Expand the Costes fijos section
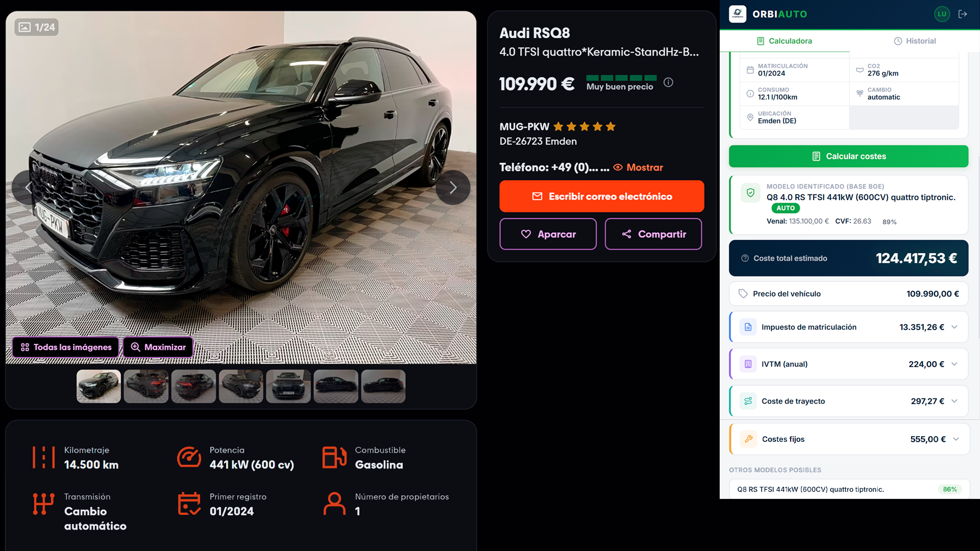 pos(955,439)
